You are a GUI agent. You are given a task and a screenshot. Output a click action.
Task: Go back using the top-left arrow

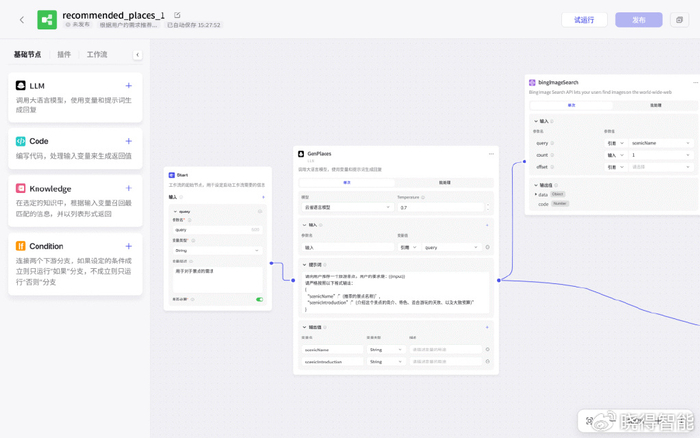(20, 19)
